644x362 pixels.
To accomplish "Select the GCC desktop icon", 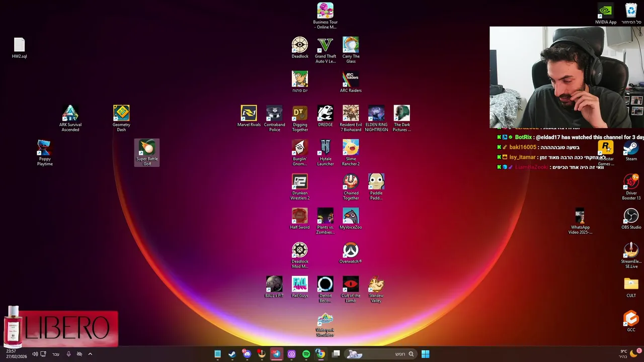I will (x=631, y=321).
